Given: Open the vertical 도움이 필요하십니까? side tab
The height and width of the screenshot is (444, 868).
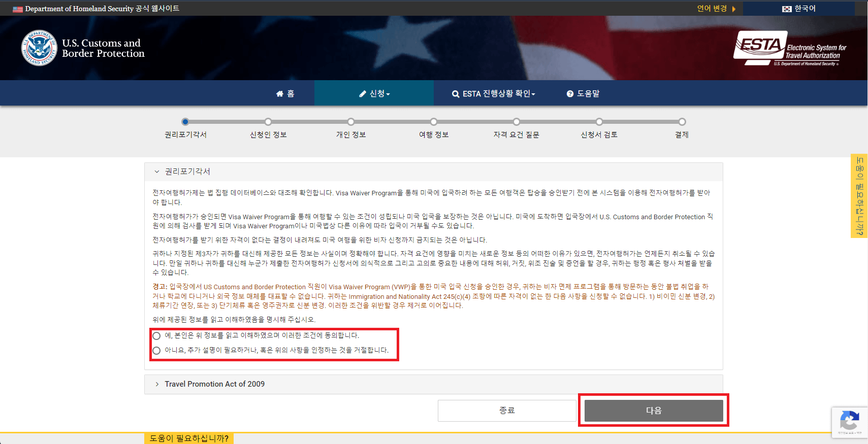Looking at the screenshot, I should (x=859, y=196).
